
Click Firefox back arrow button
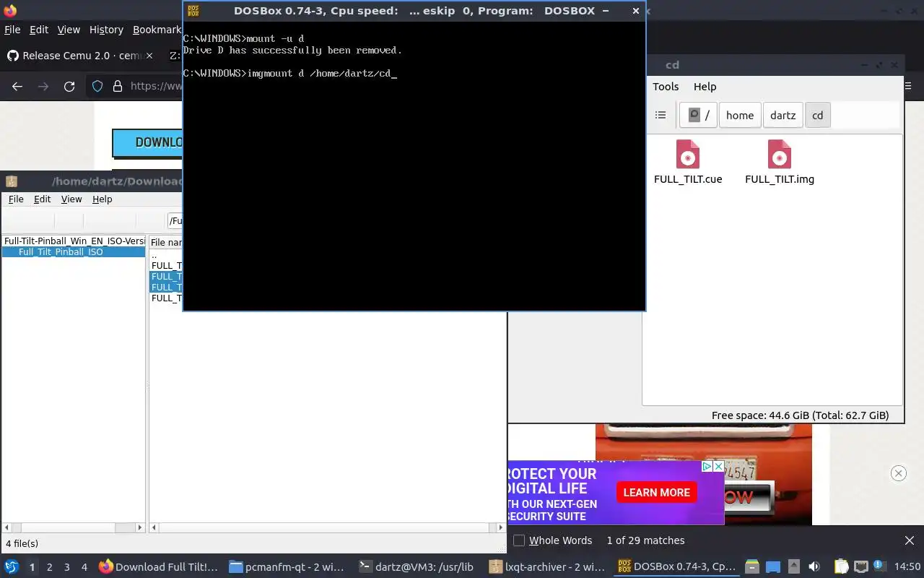(17, 87)
